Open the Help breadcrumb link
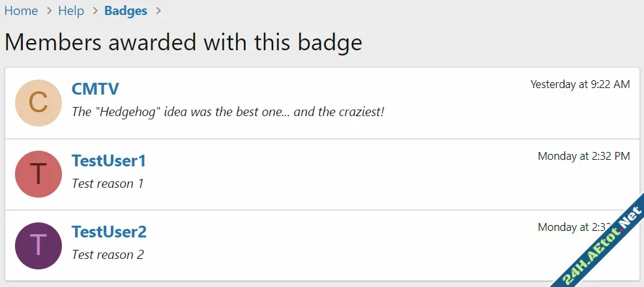Image resolution: width=644 pixels, height=287 pixels. pyautogui.click(x=71, y=11)
